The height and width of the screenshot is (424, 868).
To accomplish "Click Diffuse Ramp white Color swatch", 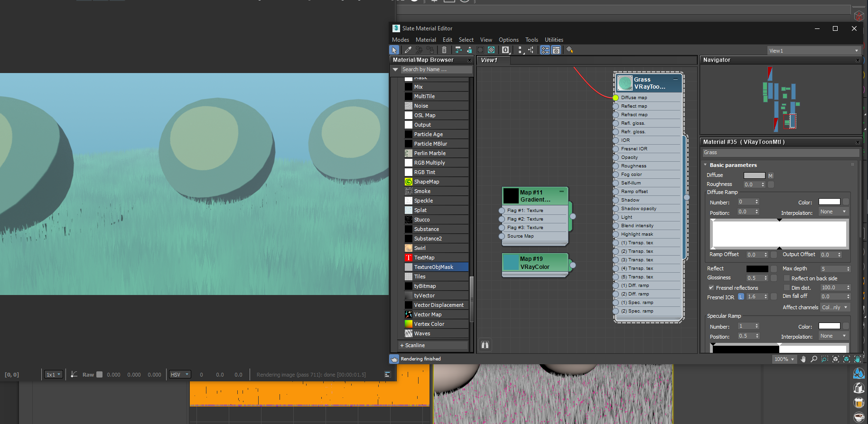I will pyautogui.click(x=830, y=202).
